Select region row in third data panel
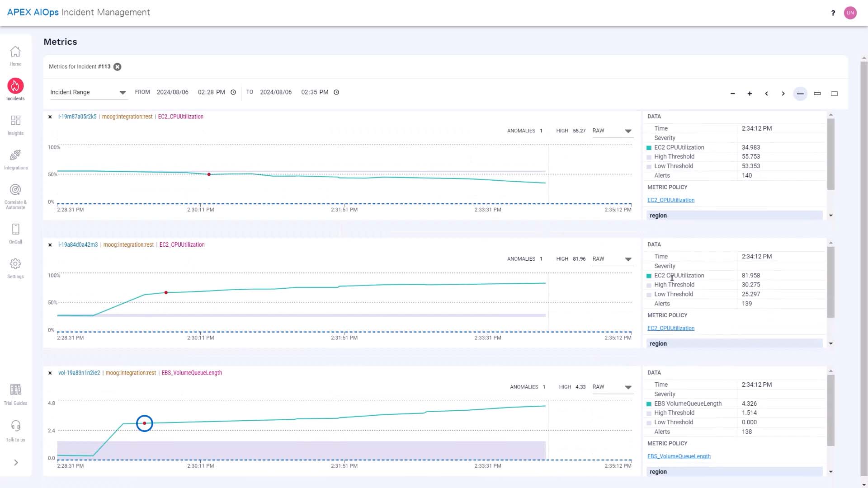This screenshot has height=488, width=868. [735, 472]
